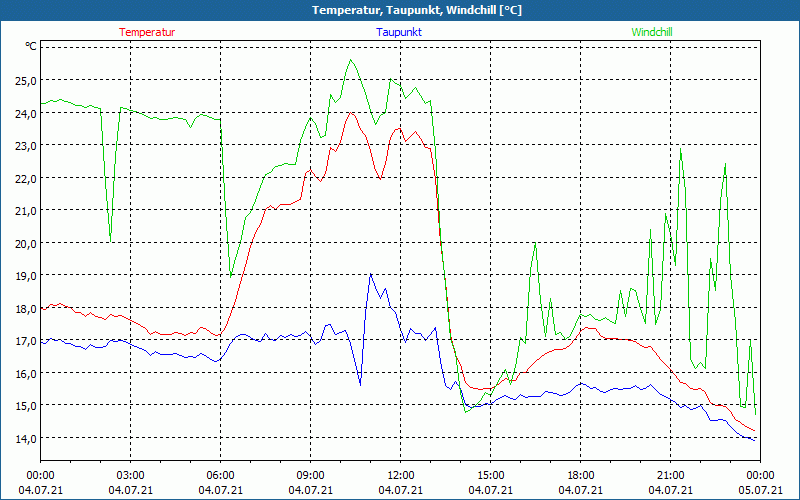Viewport: 800px width, 500px height.
Task: Click the chart title 'Temperatur, Taupunkt, Windchill [°C]'
Action: point(417,10)
